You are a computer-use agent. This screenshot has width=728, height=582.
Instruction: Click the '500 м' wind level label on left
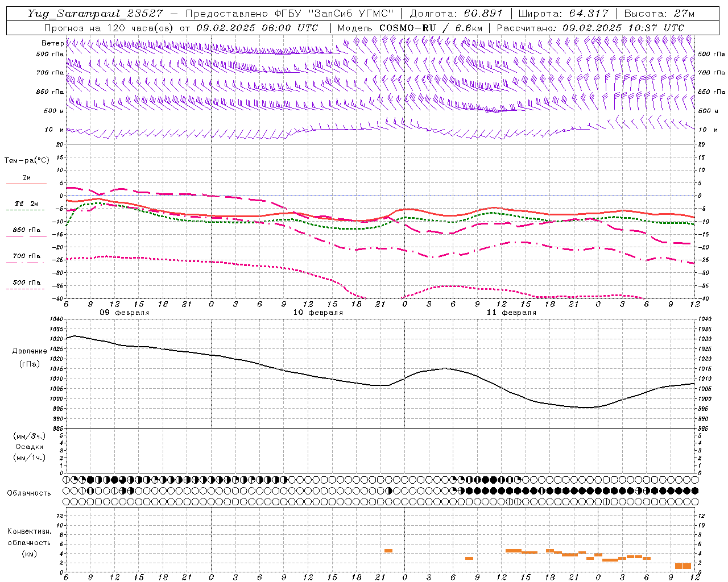click(x=54, y=111)
